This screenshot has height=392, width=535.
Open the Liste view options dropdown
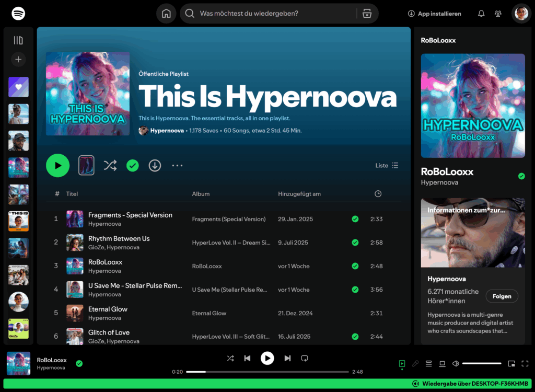387,166
